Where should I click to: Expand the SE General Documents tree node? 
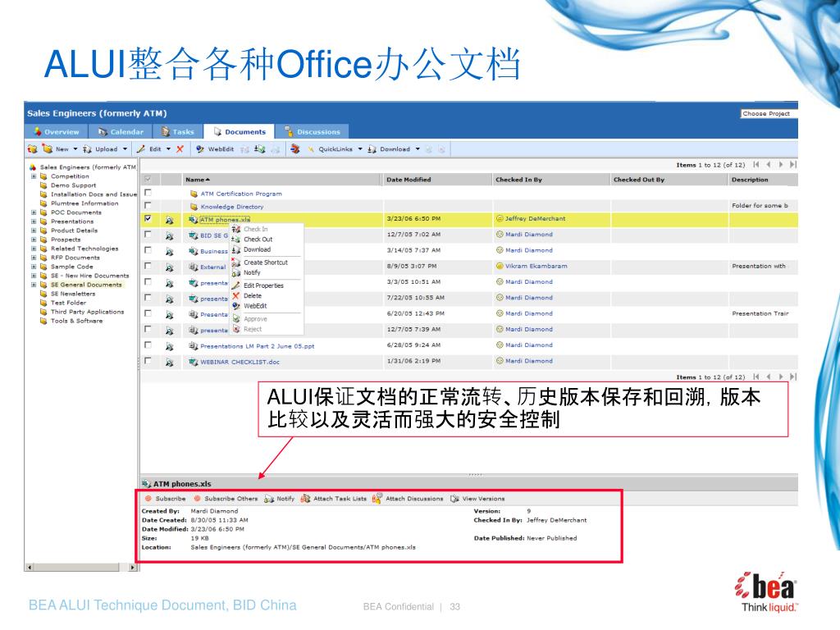pyautogui.click(x=33, y=285)
